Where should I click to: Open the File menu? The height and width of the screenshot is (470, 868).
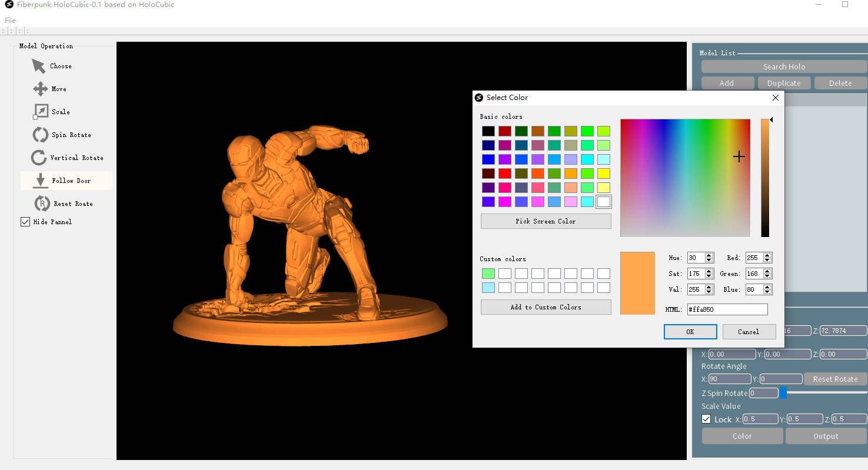(10, 20)
